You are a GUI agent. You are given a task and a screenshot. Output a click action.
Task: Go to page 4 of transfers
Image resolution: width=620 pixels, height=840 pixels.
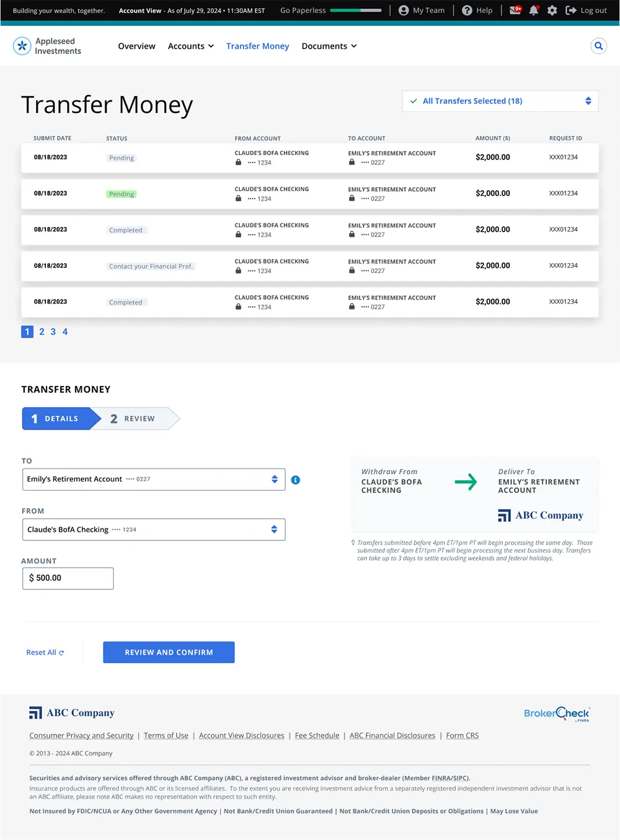pos(65,332)
